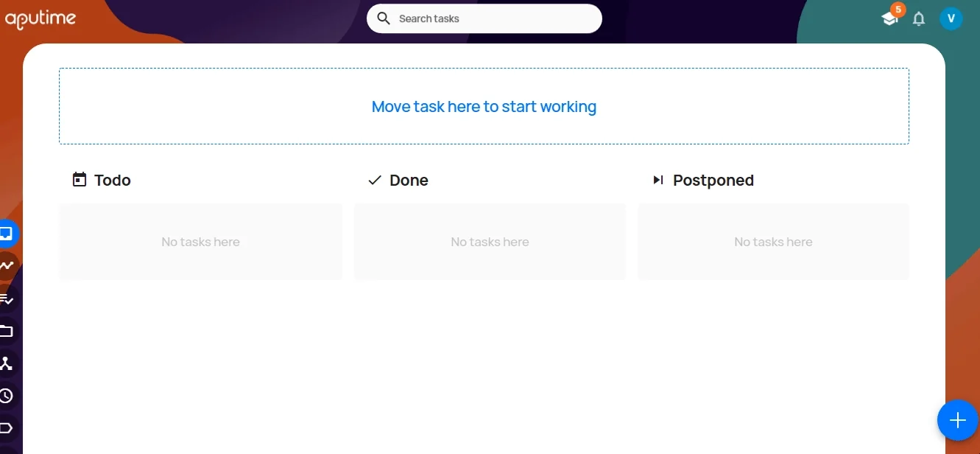Click the empty Done task list
Screen dimensions: 980x454
[490, 242]
